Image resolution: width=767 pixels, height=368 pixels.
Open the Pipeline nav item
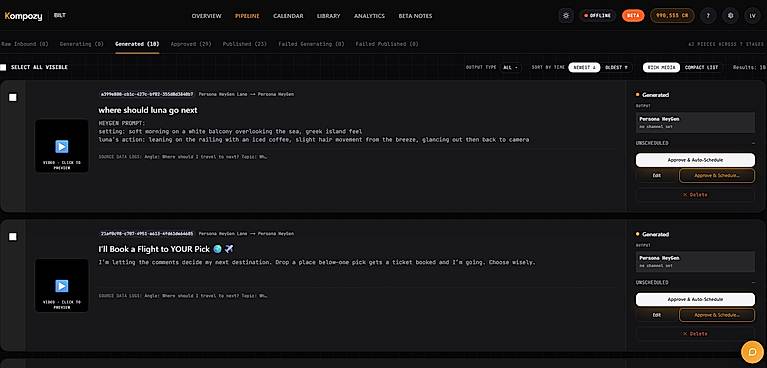[247, 16]
